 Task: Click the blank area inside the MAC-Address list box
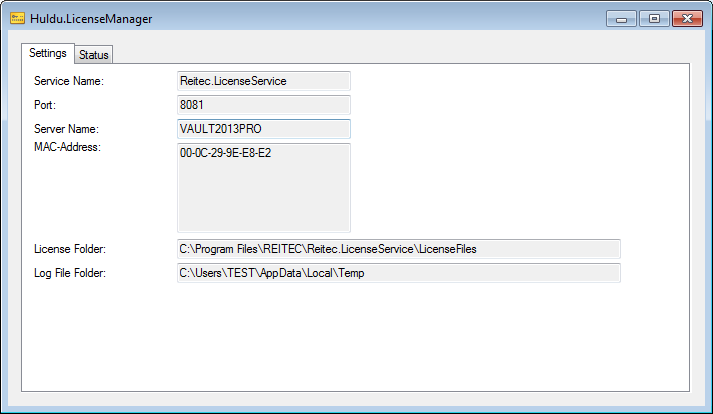point(263,200)
